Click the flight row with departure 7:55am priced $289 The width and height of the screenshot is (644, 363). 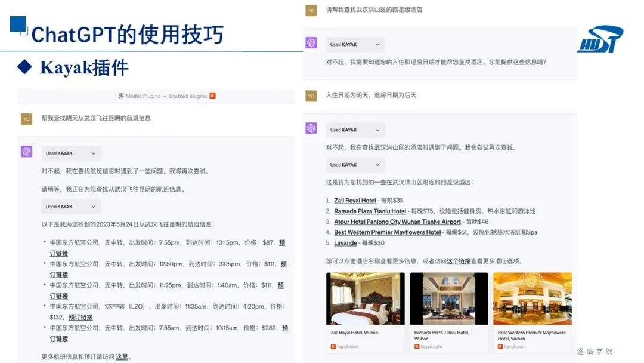168,333
